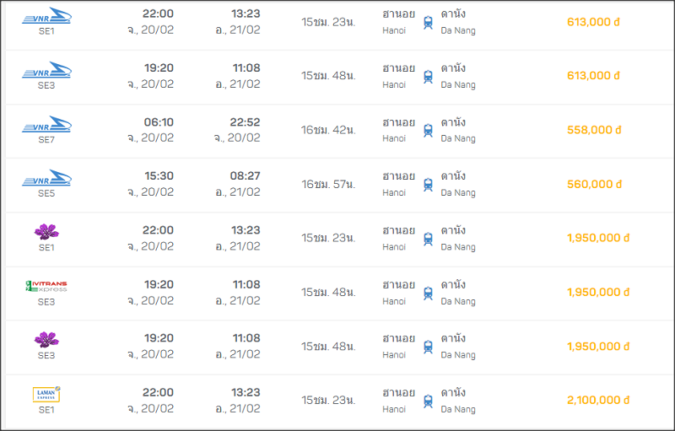675x431 pixels.
Task: Click the purple flower operator logo for SE1
Action: click(x=46, y=232)
